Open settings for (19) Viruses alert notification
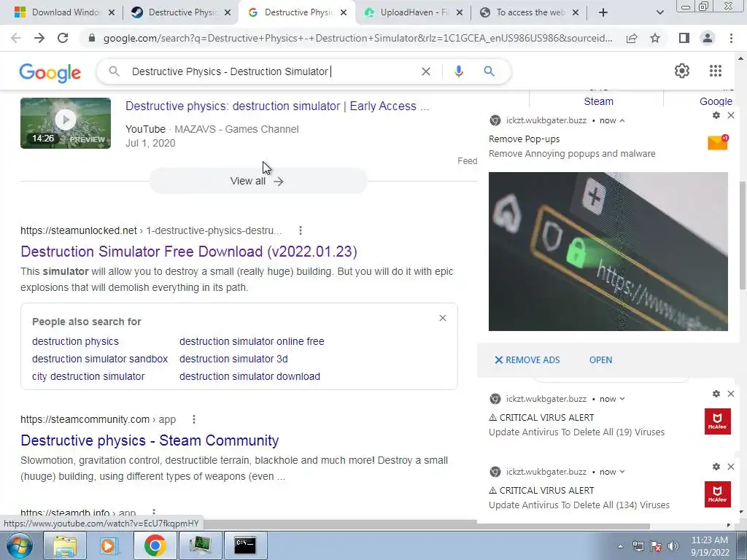The image size is (747, 560). click(x=716, y=394)
